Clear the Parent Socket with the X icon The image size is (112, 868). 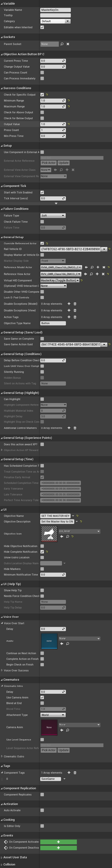coord(68,44)
